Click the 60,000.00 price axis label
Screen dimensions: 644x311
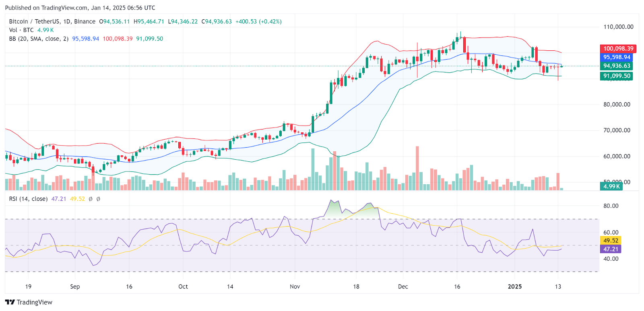pyautogui.click(x=617, y=156)
